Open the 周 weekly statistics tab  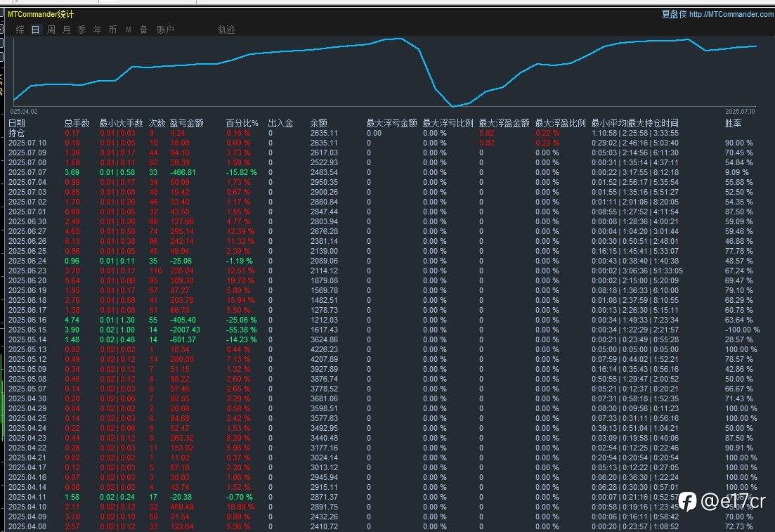click(x=51, y=30)
